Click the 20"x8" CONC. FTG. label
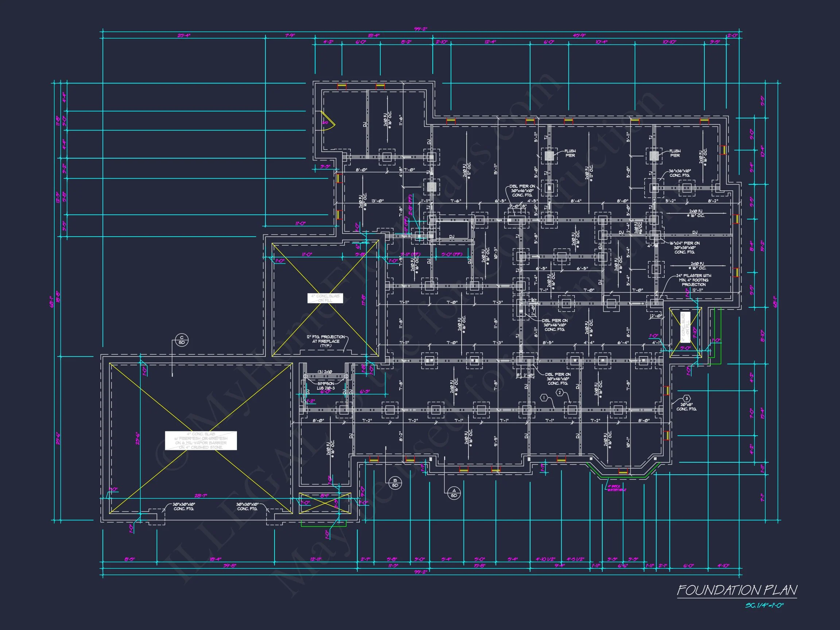This screenshot has height=630, width=840. pyautogui.click(x=686, y=407)
